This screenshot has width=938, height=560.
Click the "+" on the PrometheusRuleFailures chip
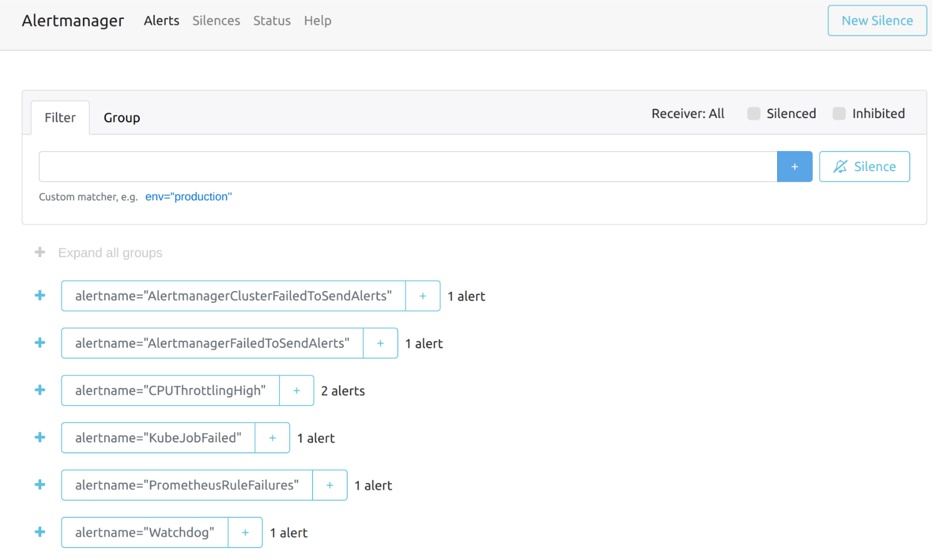click(x=330, y=485)
